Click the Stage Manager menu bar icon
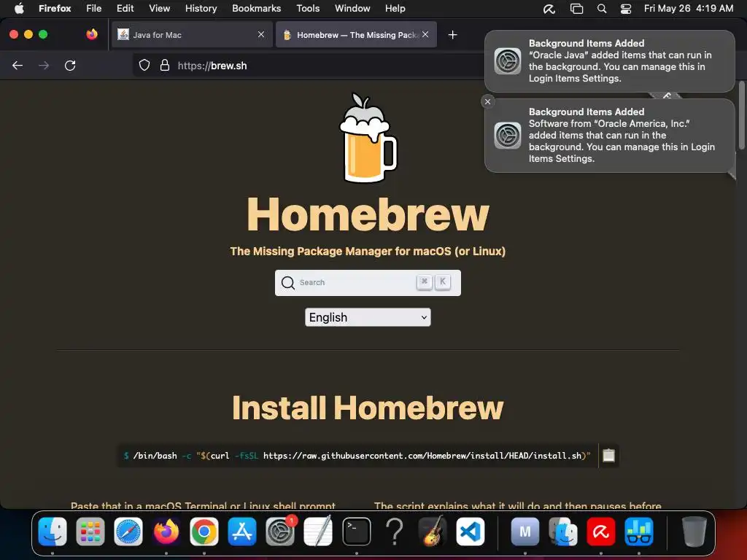 point(576,9)
